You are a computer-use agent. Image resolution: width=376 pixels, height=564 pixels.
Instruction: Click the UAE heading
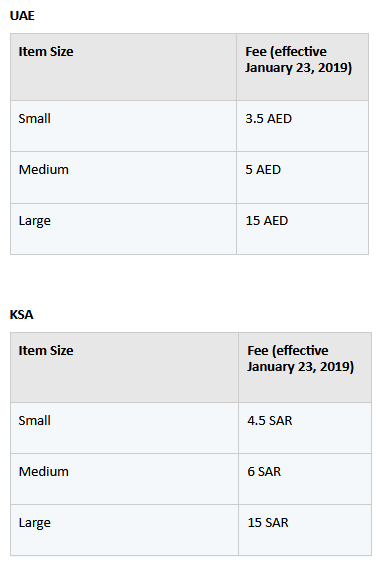(x=22, y=16)
